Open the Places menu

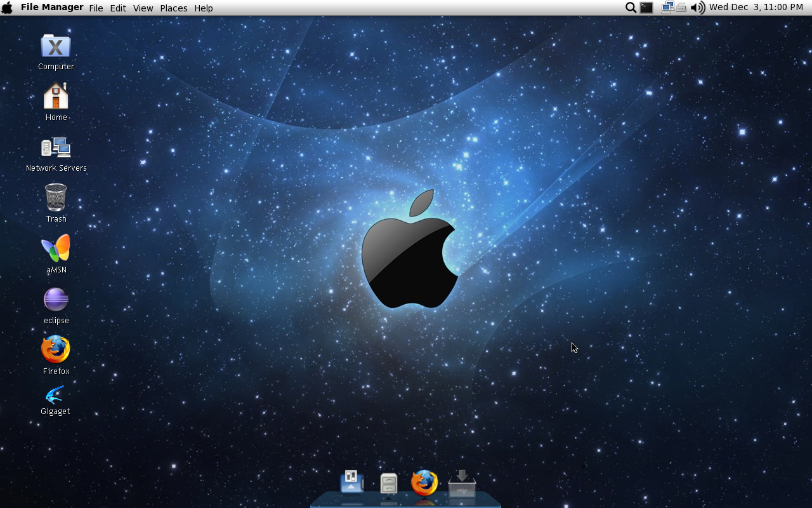point(174,8)
